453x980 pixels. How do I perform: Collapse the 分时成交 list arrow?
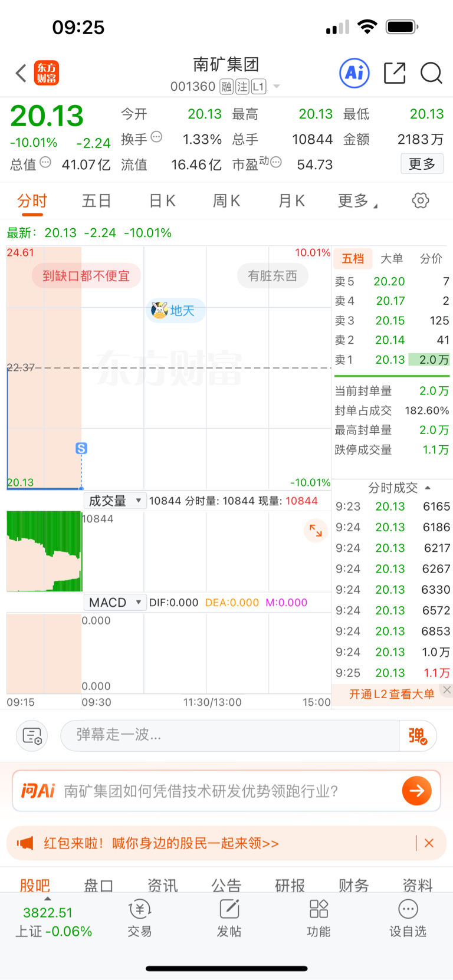(428, 488)
